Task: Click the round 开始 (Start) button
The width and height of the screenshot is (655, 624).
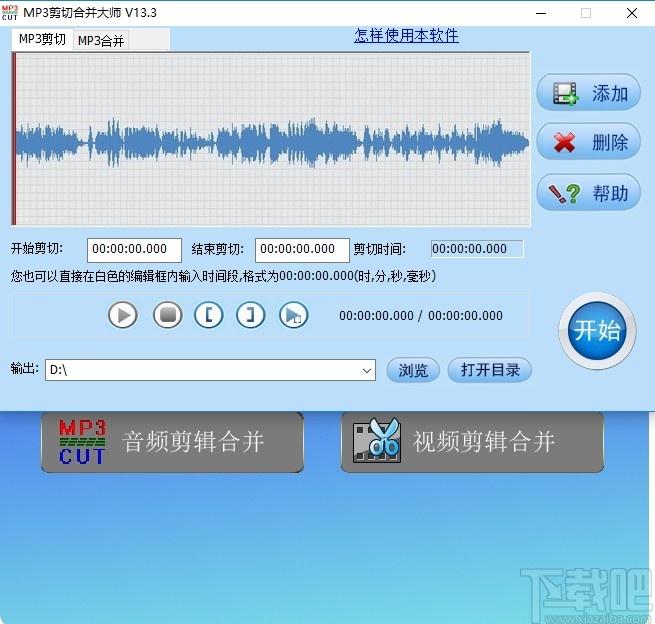Action: pos(597,331)
